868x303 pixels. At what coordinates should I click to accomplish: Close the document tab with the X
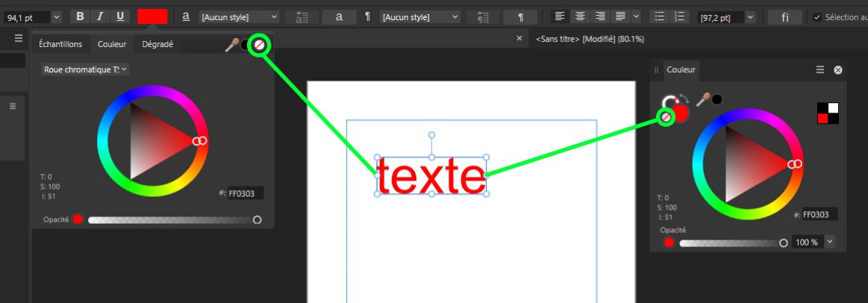pos(519,38)
